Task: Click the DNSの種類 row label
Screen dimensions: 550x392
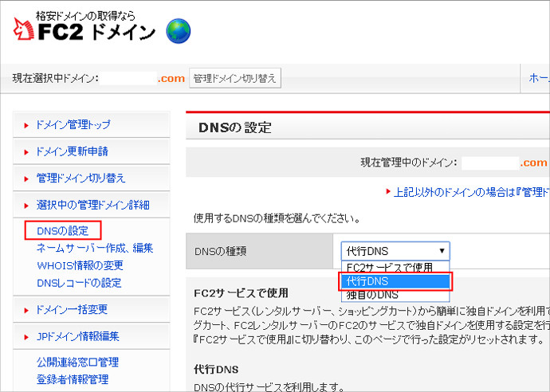Action: pyautogui.click(x=220, y=251)
